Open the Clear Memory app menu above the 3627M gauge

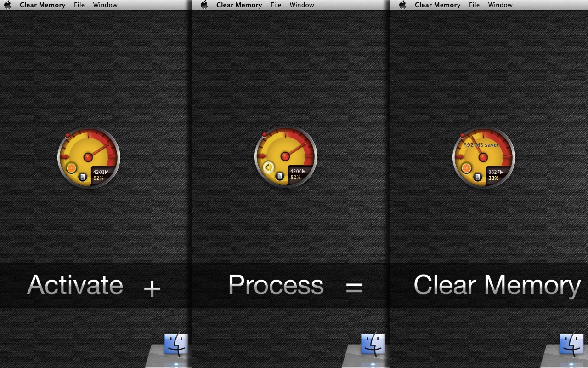(x=437, y=5)
